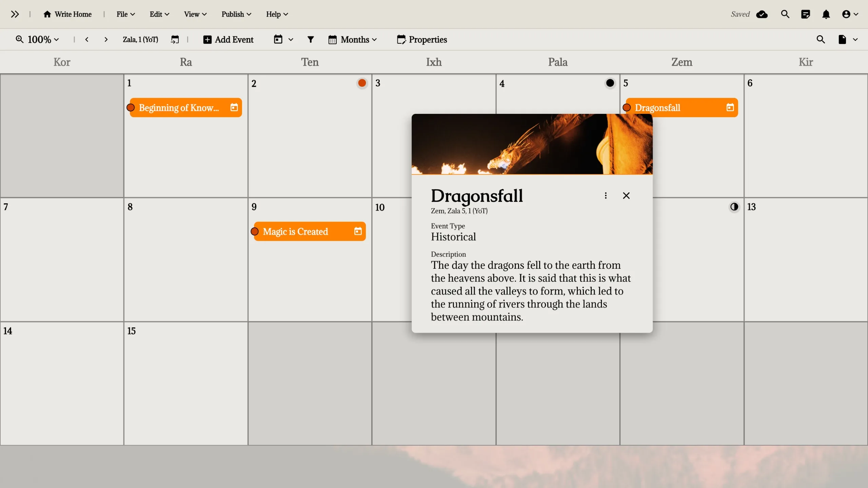
Task: Click the notifications bell icon
Action: [x=826, y=14]
